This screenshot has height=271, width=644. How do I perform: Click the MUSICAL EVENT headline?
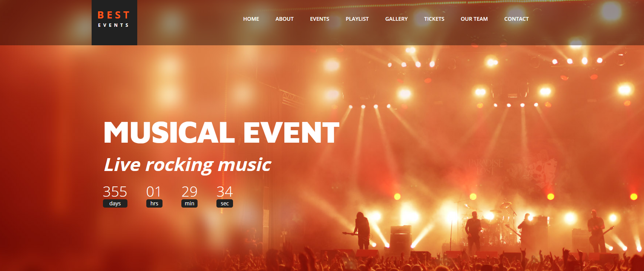[221, 133]
